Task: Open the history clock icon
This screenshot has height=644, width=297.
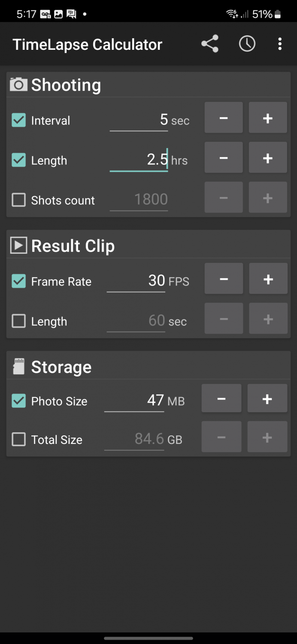Action: coord(247,43)
